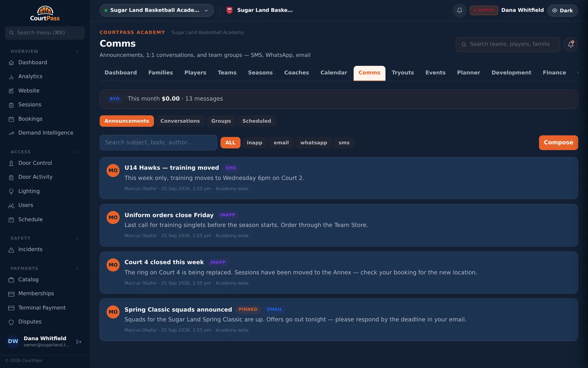Open the Incidents warning triangle icon
The width and height of the screenshot is (588, 368).
(x=11, y=250)
